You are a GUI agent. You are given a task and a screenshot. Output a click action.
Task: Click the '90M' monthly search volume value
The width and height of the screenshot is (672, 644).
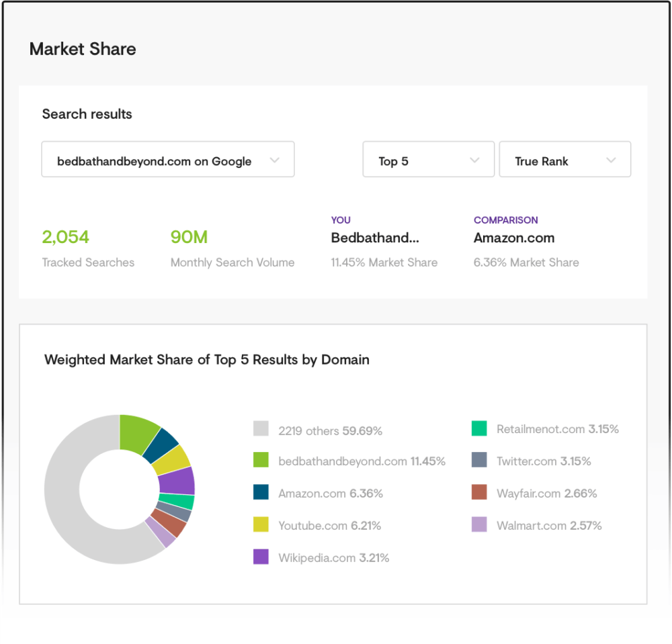(x=189, y=237)
